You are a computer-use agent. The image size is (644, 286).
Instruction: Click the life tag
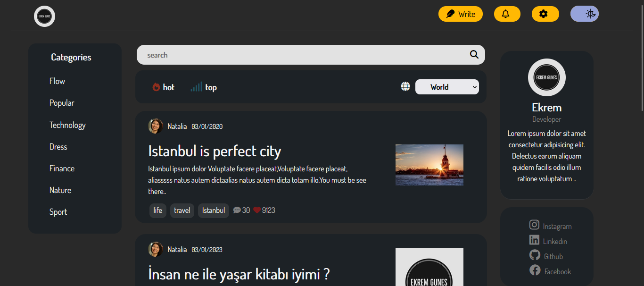(158, 210)
